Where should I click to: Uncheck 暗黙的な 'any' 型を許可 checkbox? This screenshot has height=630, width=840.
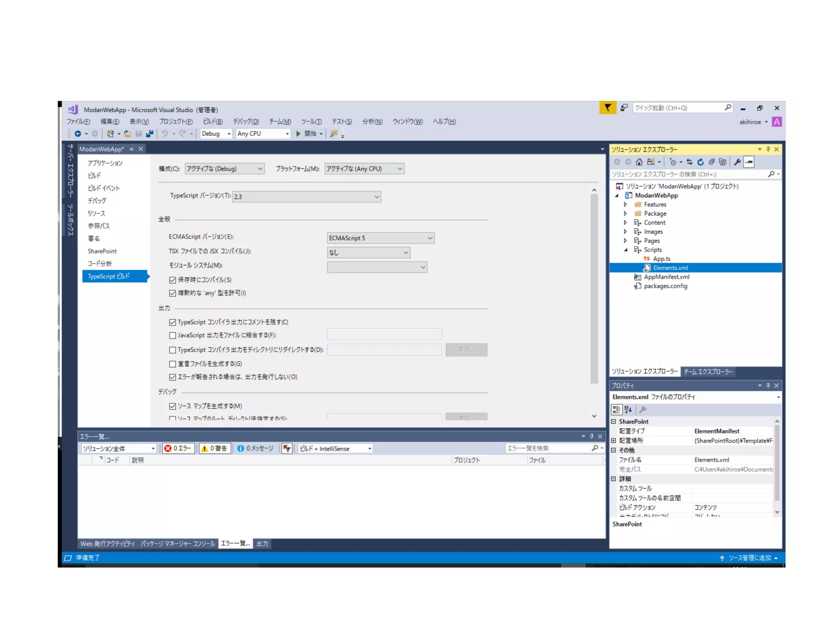click(x=173, y=293)
